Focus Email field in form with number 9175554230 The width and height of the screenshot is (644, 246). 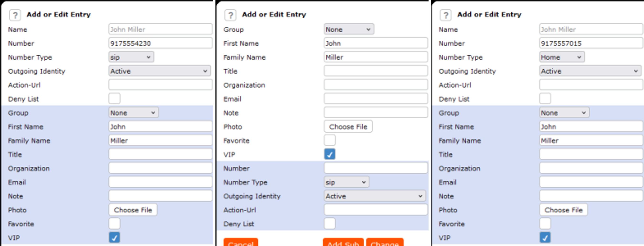pyautogui.click(x=160, y=182)
